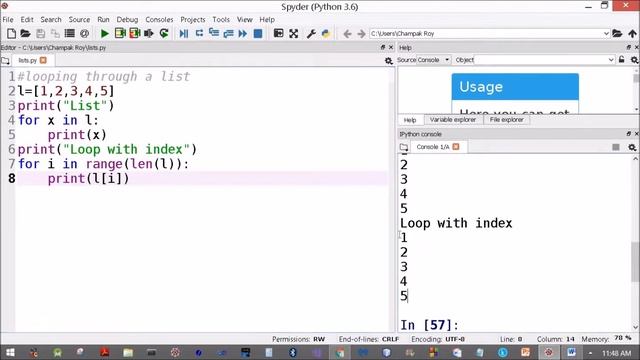Toggle the Help pane lock icon
The height and width of the screenshot is (360, 640).
(621, 60)
